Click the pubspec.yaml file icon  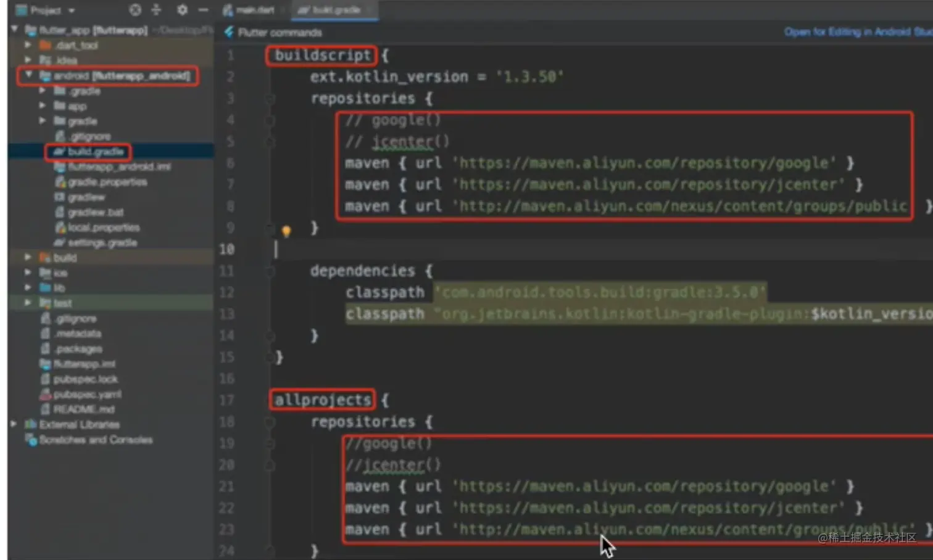click(45, 394)
